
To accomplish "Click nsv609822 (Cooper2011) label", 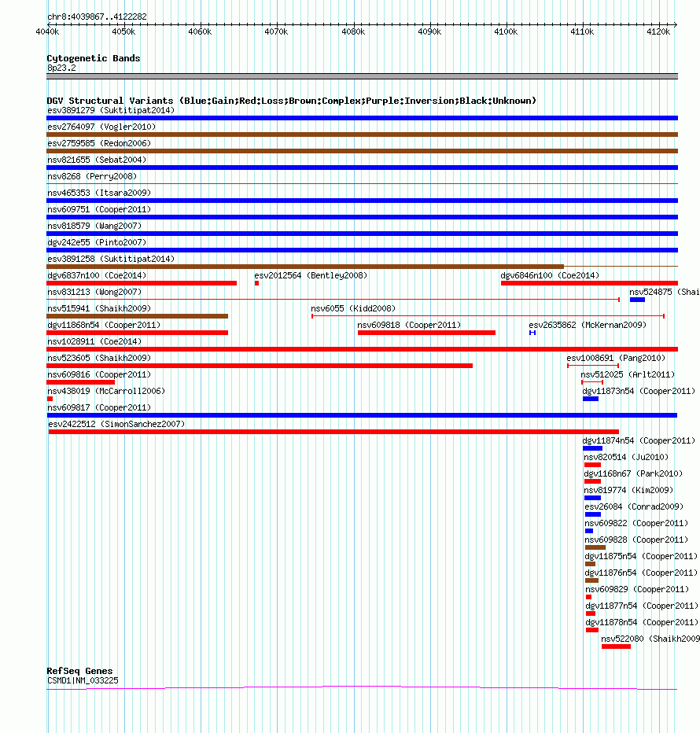I will click(x=636, y=523).
